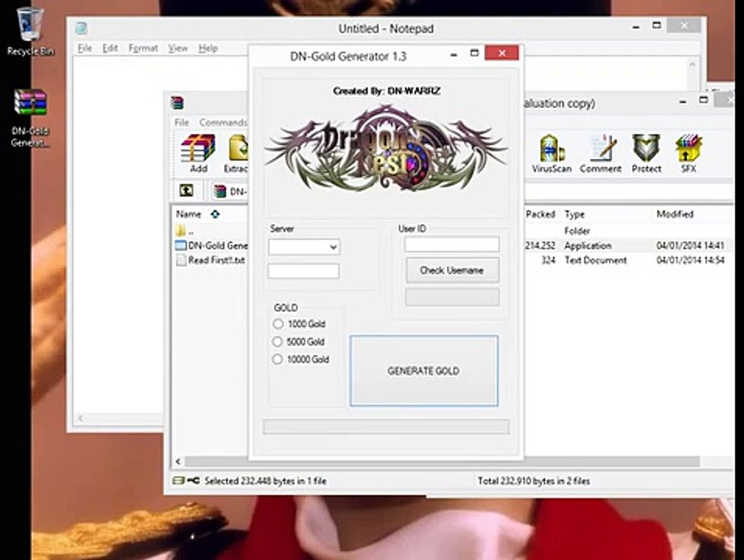Click Notepad horizontal scroll left arrow
Viewport: 744px width, 560px height.
tap(80, 418)
